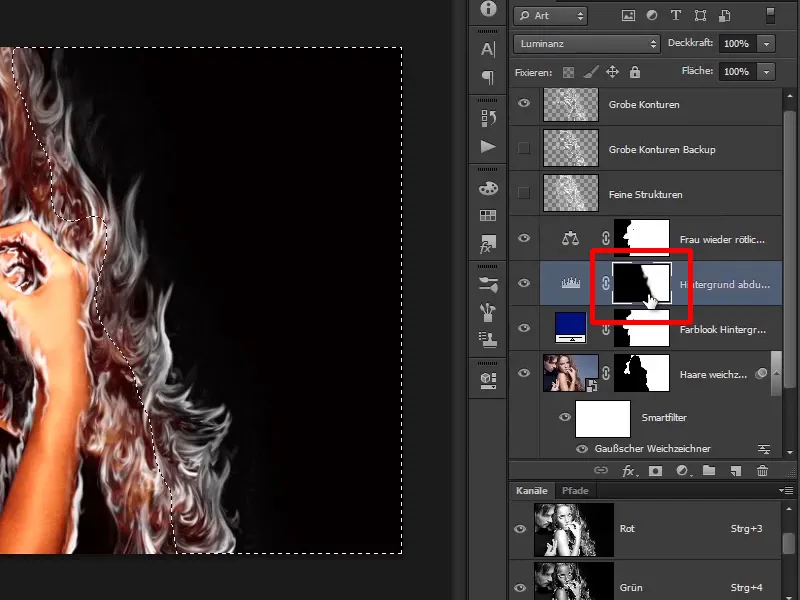Screen dimensions: 800x600
Task: Hide the Grün channel
Action: coord(520,588)
